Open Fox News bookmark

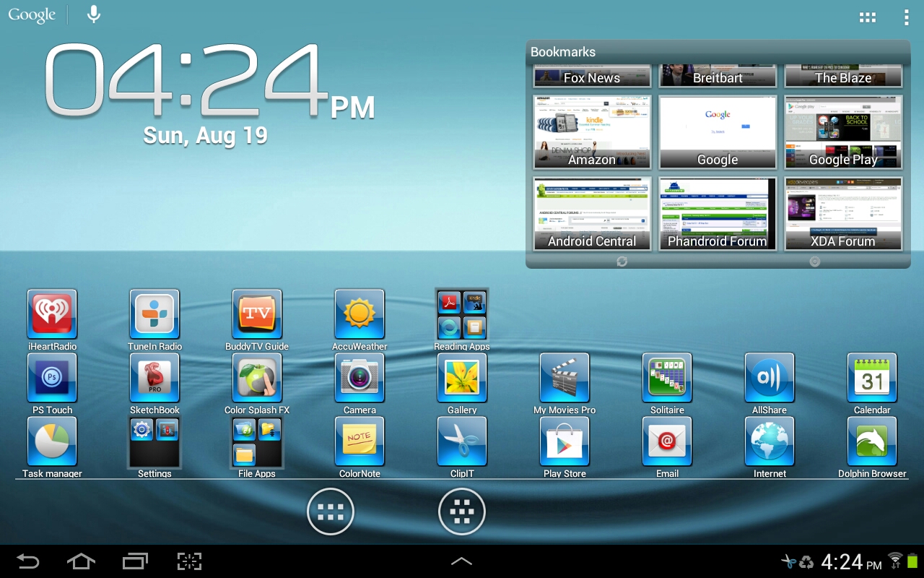(x=592, y=77)
